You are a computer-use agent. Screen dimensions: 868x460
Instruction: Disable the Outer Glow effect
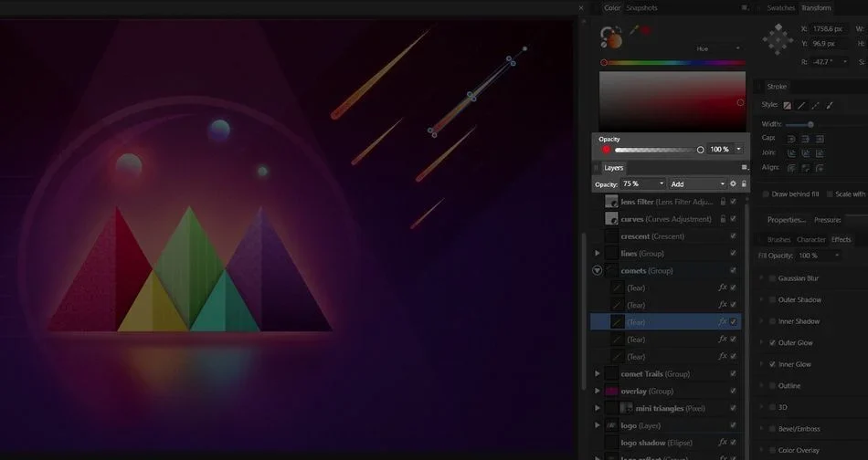click(772, 343)
